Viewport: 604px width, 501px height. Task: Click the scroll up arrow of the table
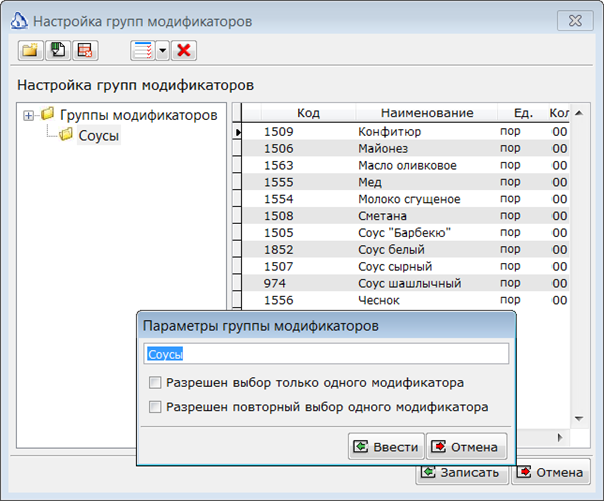point(579,113)
